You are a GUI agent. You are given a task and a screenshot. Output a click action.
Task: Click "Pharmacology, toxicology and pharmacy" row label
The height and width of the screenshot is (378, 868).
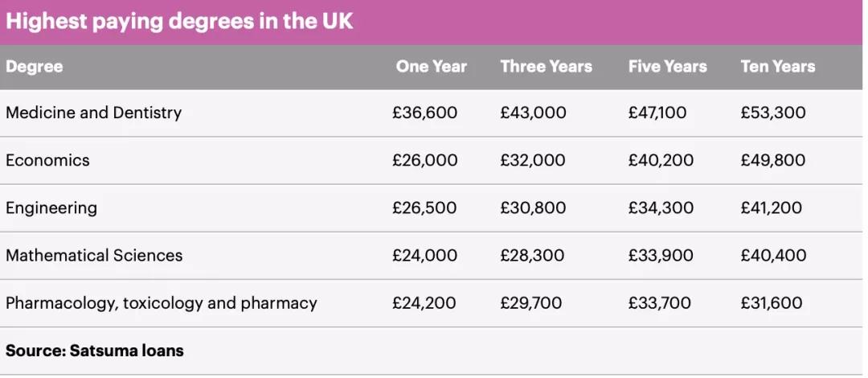click(x=161, y=303)
